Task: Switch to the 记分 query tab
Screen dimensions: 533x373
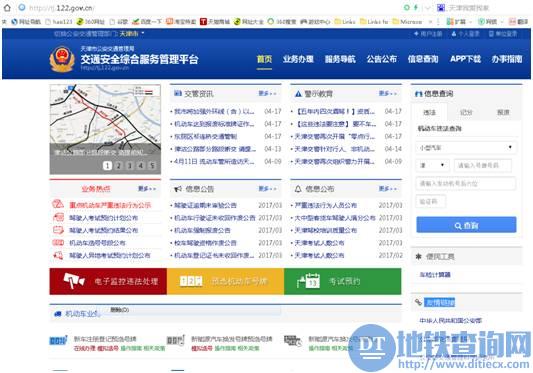Action: click(466, 113)
